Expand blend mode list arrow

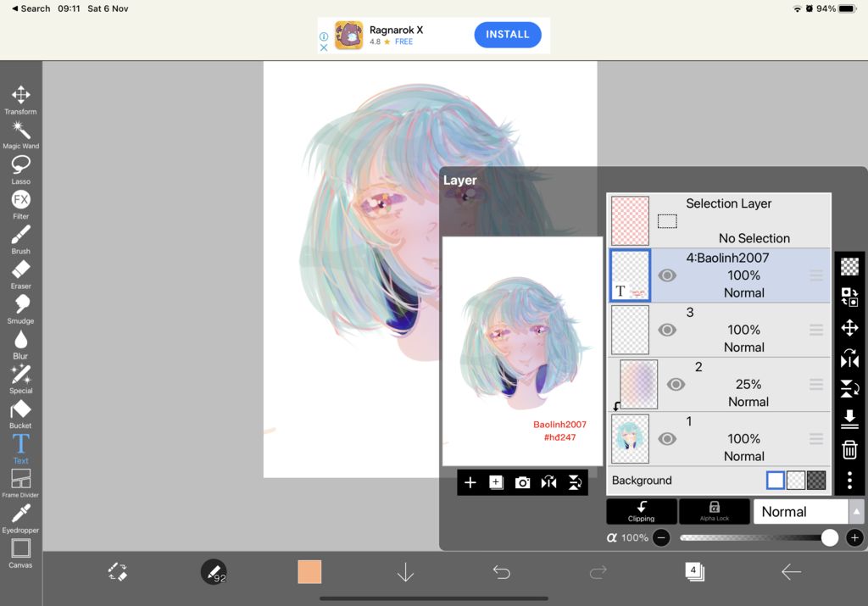[x=856, y=512]
